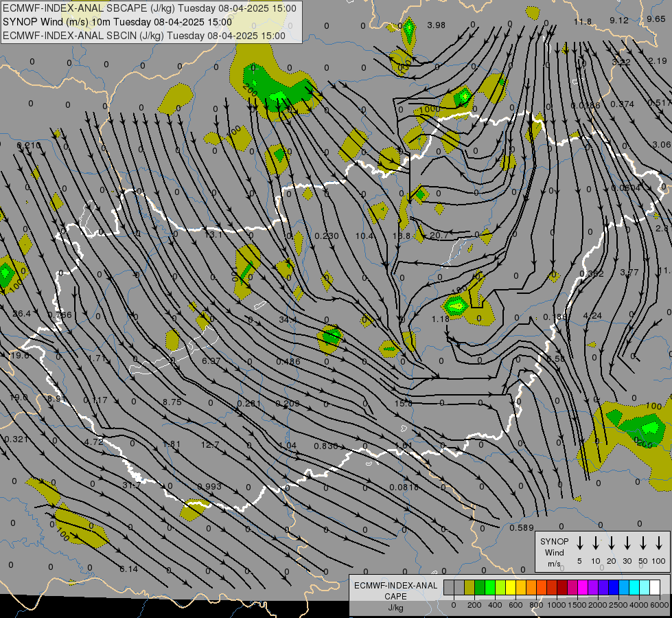
Task: Click the map value 3.98
Action: tap(437, 25)
